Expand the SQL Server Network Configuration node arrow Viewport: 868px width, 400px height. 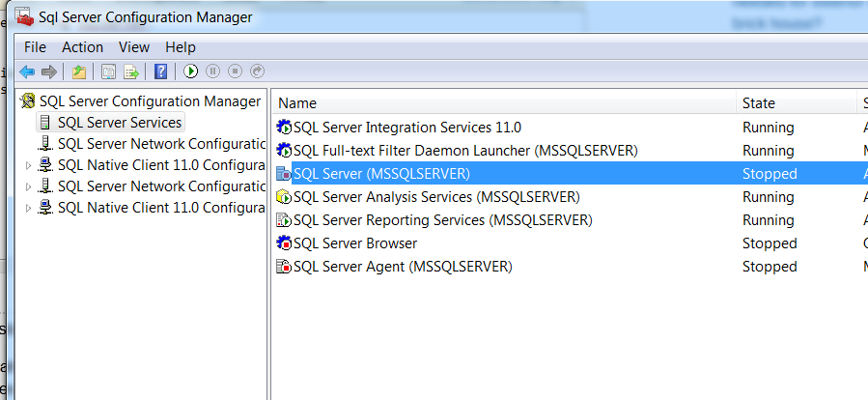29,186
